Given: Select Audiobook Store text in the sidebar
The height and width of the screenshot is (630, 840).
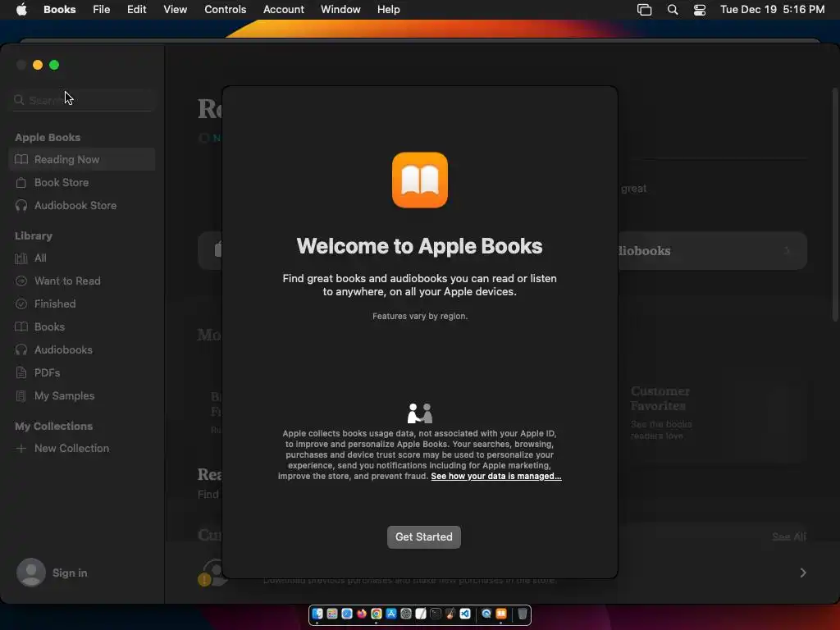Looking at the screenshot, I should click(75, 206).
